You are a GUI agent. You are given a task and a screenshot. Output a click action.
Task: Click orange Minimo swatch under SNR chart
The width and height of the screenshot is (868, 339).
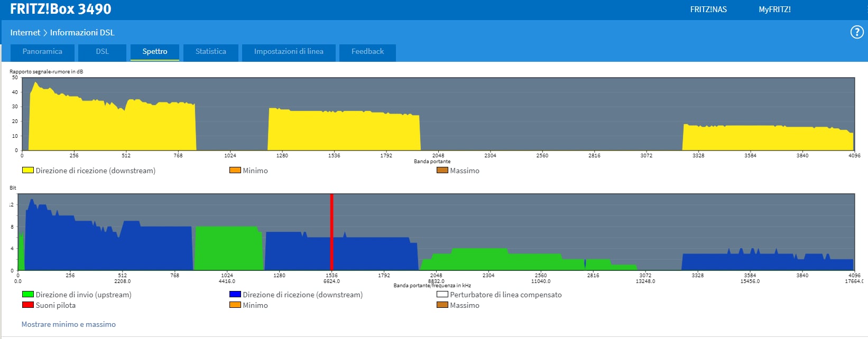pos(235,171)
